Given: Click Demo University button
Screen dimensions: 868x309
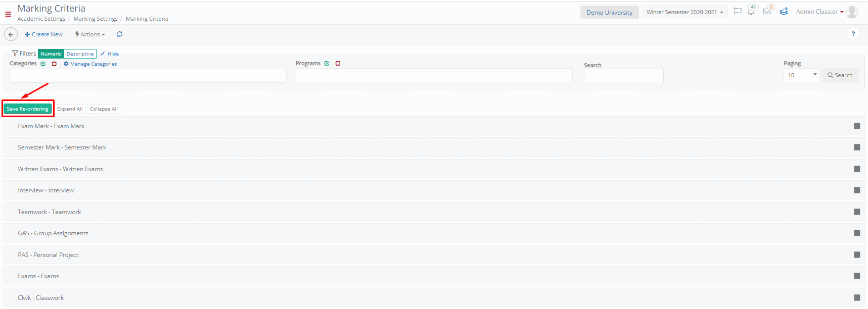Looking at the screenshot, I should click(x=609, y=12).
